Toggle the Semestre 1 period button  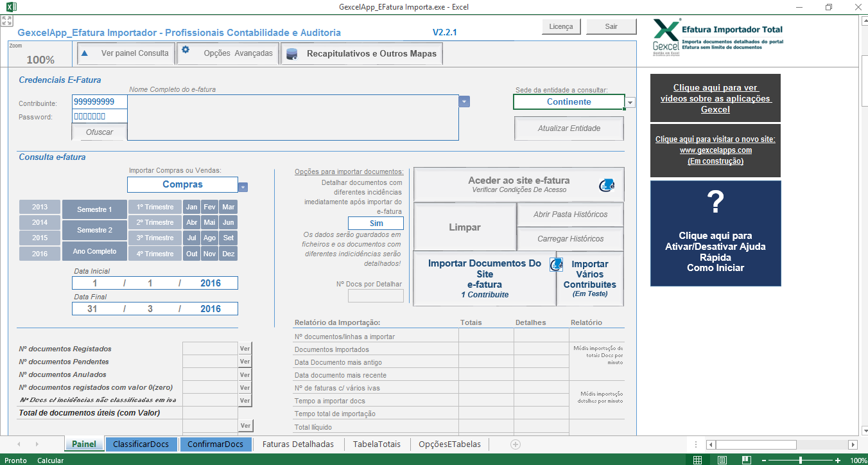94,209
